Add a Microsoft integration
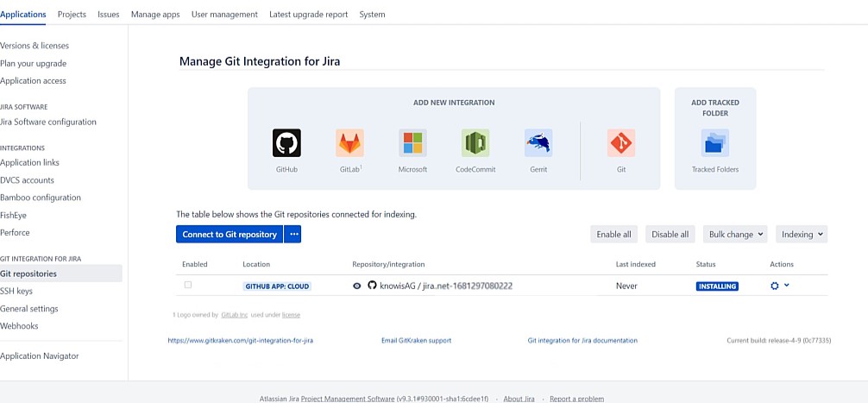Screen dimensions: 868x403 (x=412, y=143)
